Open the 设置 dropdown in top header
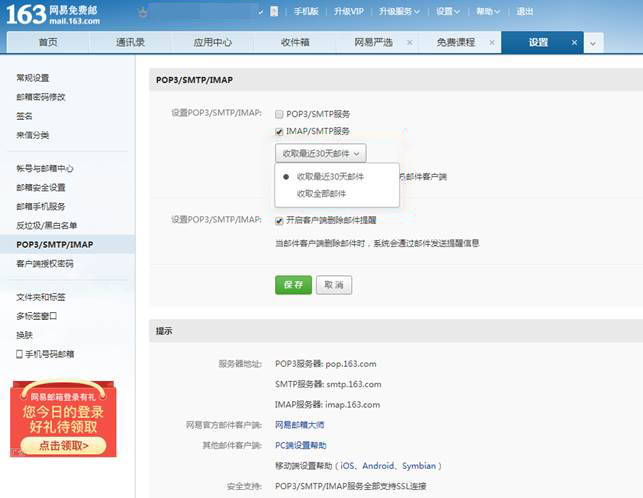The height and width of the screenshot is (498, 643). [448, 11]
